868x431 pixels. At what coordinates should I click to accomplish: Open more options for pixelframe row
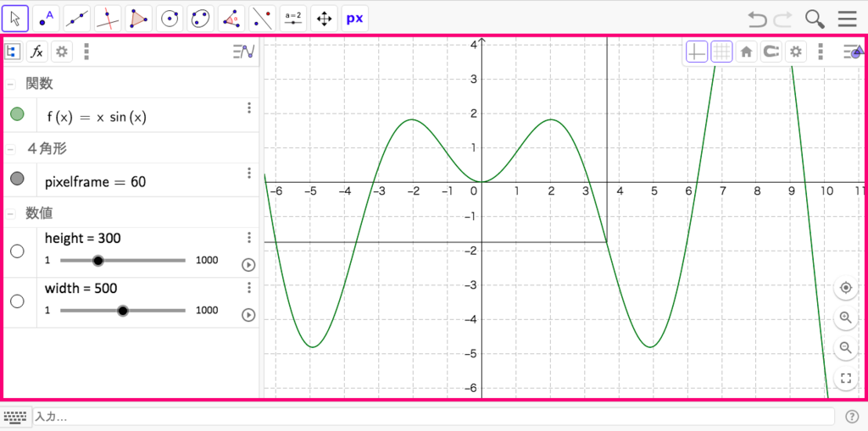tap(249, 173)
